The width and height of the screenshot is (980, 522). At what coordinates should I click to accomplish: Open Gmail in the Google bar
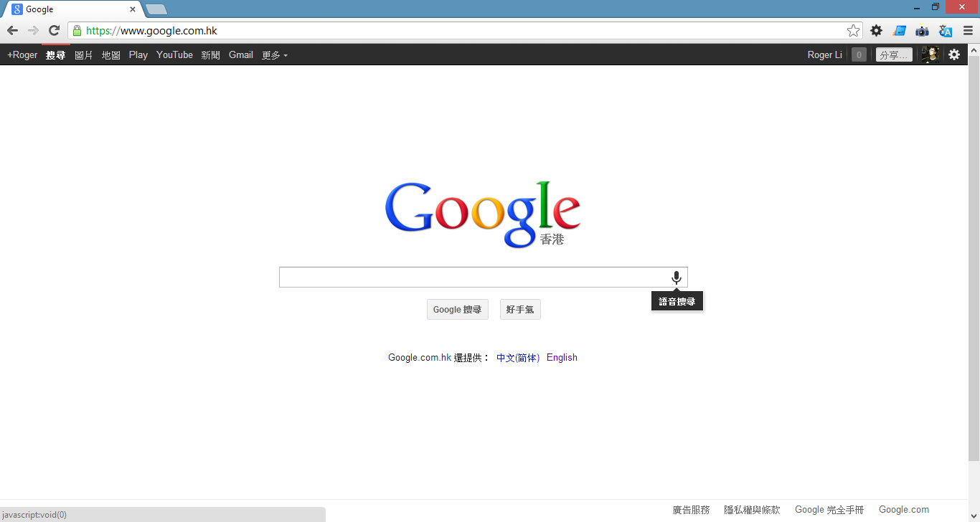[x=241, y=54]
